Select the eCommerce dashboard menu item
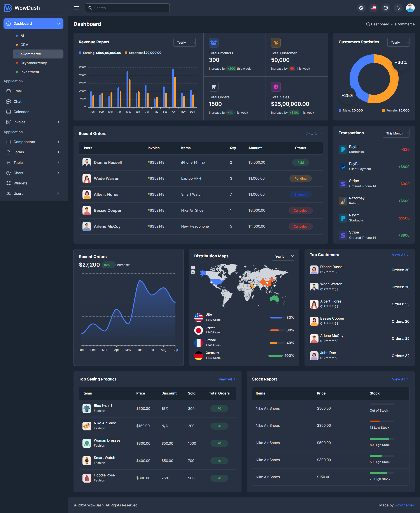 coord(30,54)
